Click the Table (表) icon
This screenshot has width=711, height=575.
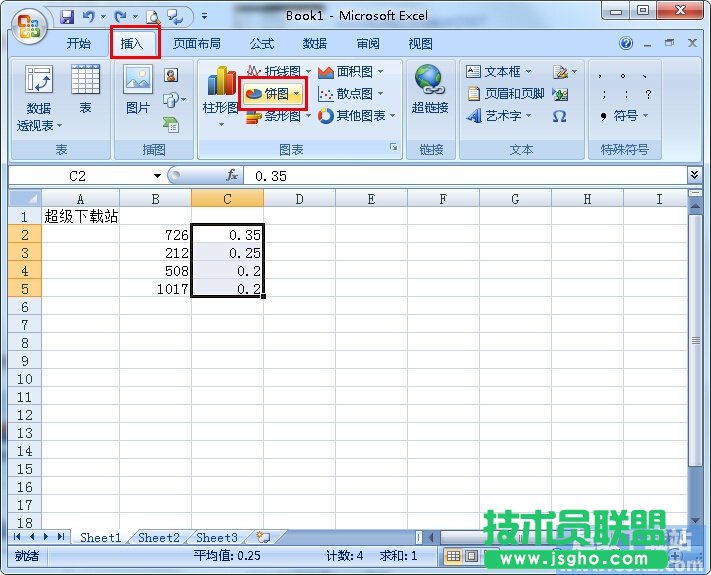85,90
